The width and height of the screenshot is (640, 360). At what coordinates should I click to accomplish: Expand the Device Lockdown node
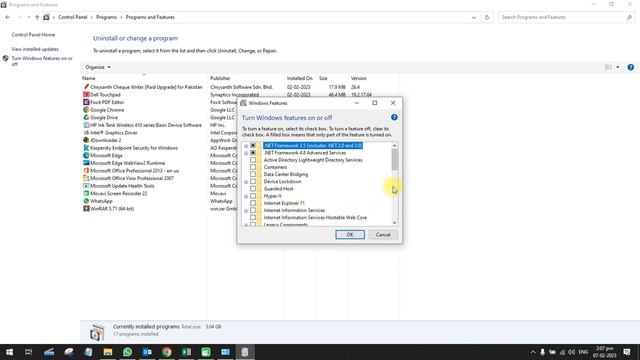pyautogui.click(x=246, y=182)
